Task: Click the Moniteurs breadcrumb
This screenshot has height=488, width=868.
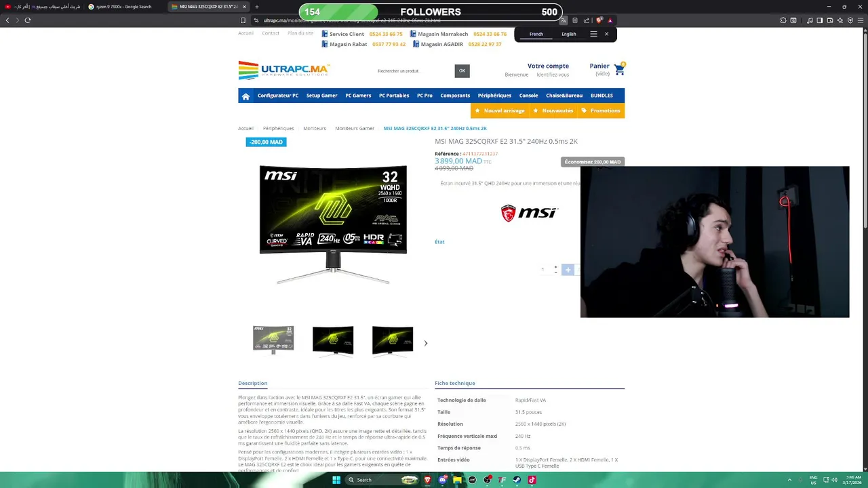Action: pyautogui.click(x=315, y=128)
